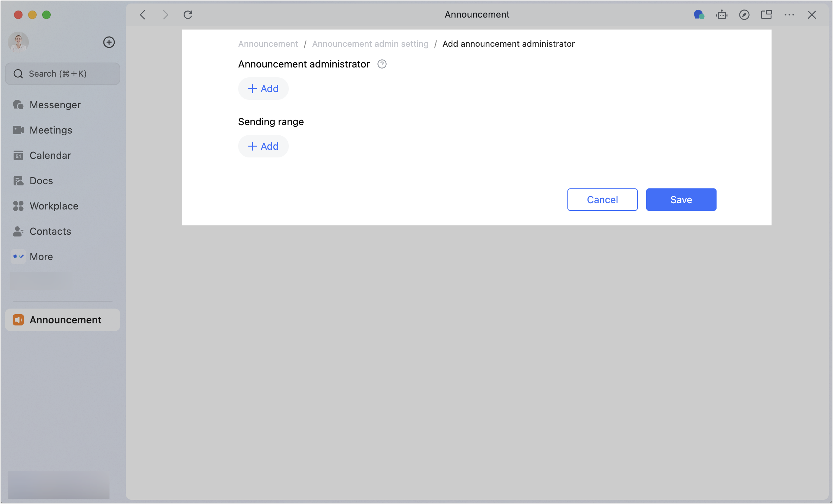Click help icon beside Announcement administrator
Image resolution: width=833 pixels, height=504 pixels.
[x=382, y=64]
